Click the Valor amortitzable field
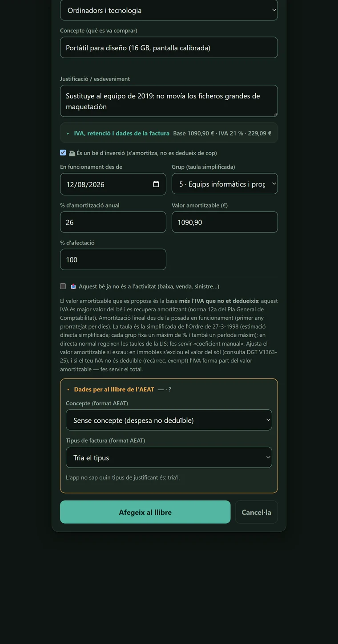 click(x=225, y=222)
